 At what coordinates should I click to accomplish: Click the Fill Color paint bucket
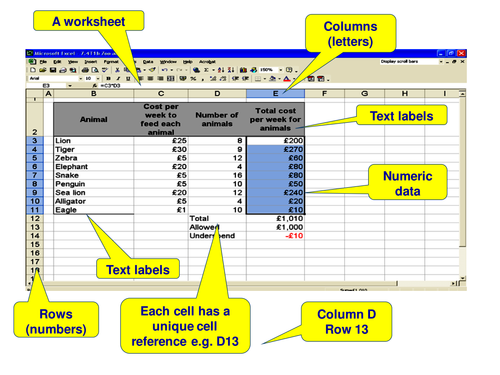[272, 79]
